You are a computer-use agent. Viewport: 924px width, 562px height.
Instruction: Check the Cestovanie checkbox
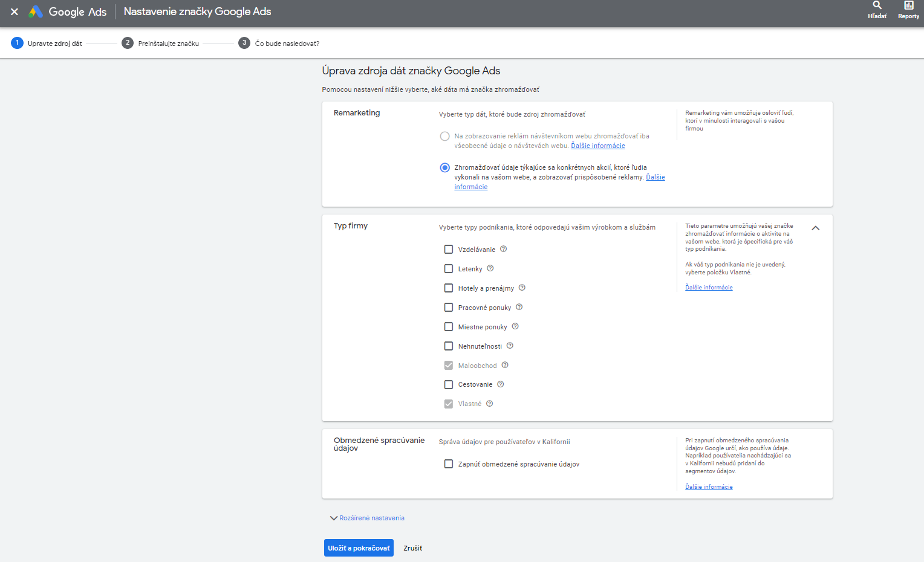click(449, 384)
